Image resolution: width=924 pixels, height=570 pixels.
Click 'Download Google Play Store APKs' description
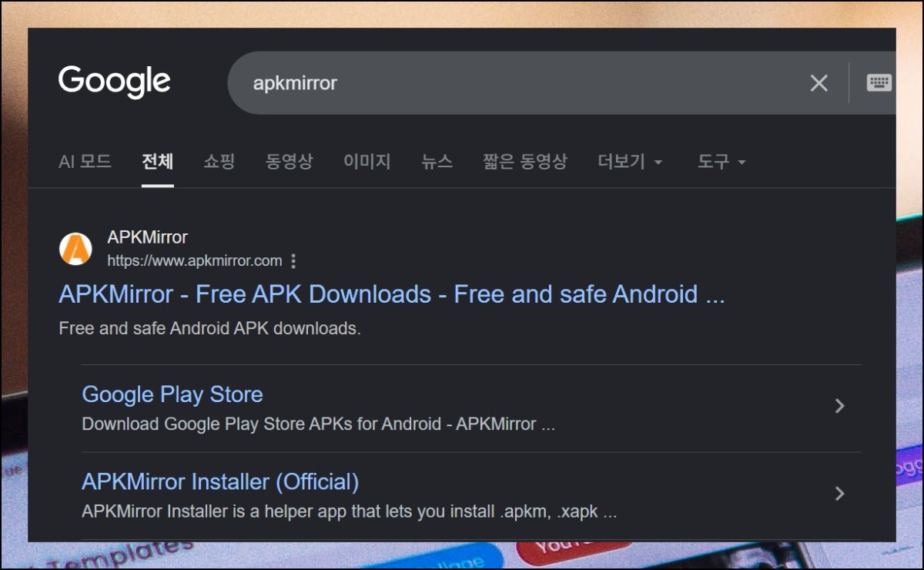coord(318,424)
